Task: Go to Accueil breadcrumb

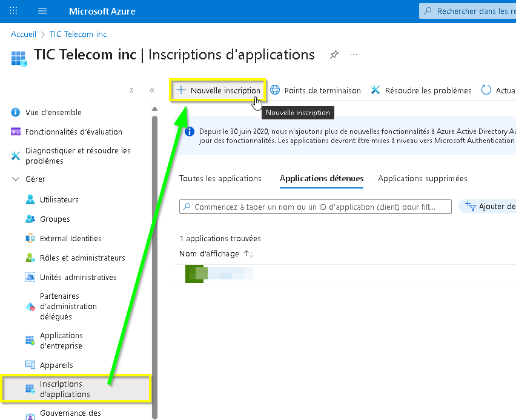Action: coord(24,35)
